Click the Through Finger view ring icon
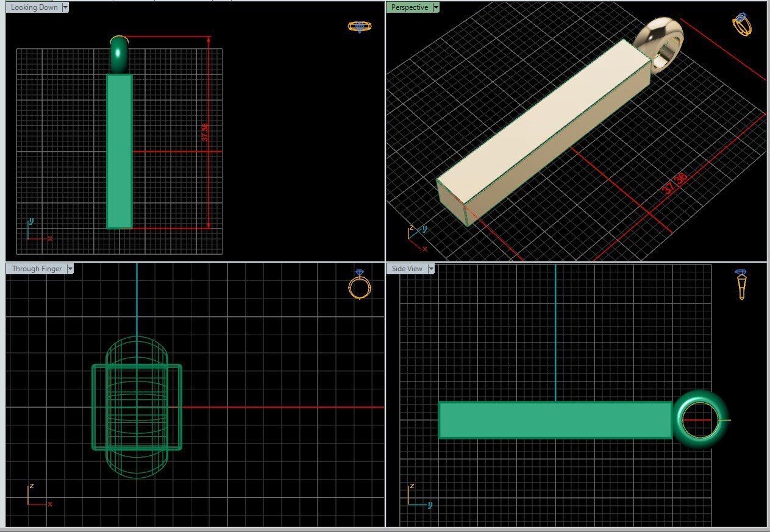 coord(359,285)
